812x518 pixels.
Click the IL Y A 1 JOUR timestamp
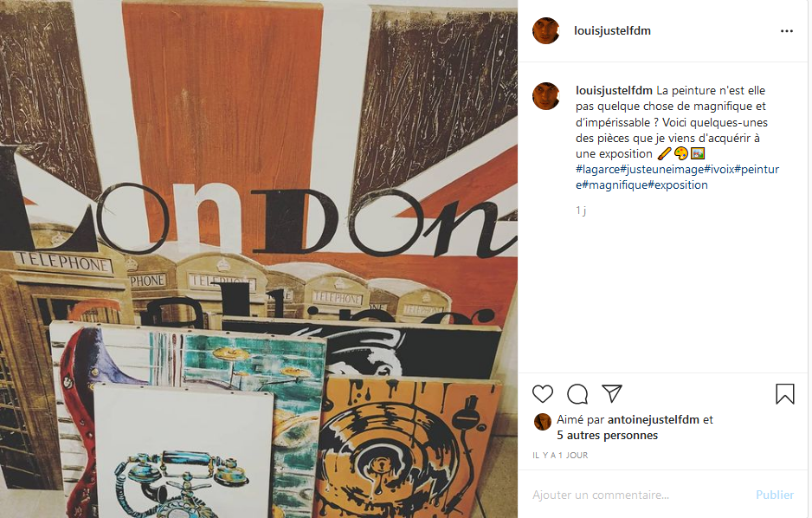[560, 456]
